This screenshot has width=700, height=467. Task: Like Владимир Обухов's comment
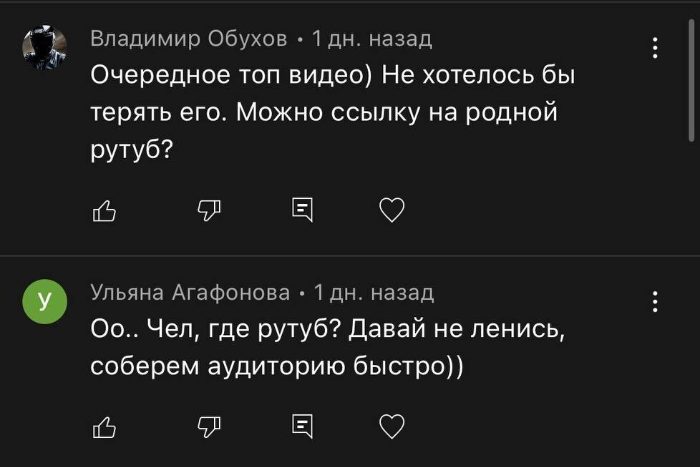104,209
